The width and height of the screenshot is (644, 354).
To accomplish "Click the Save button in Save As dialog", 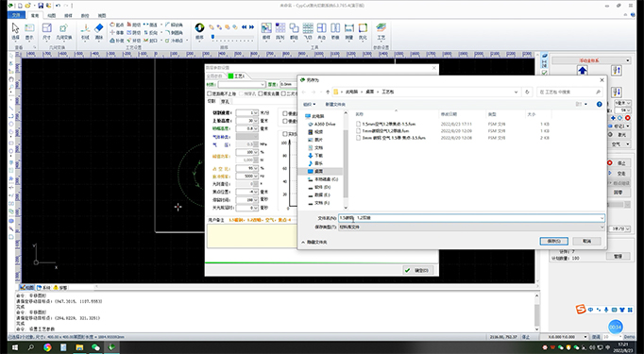I will click(553, 241).
